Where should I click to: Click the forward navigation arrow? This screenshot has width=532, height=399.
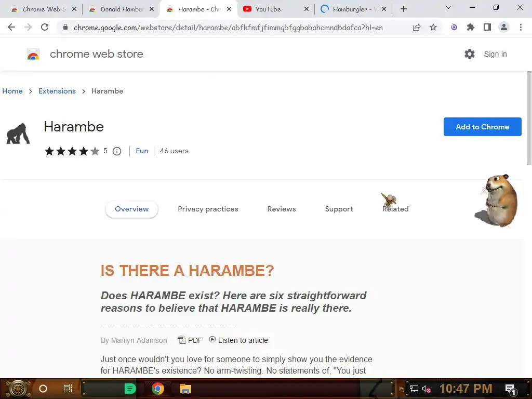pyautogui.click(x=28, y=27)
